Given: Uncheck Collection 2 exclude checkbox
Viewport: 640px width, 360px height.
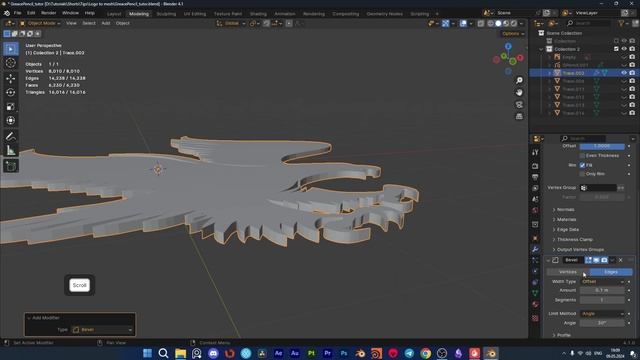Looking at the screenshot, I should tap(616, 49).
